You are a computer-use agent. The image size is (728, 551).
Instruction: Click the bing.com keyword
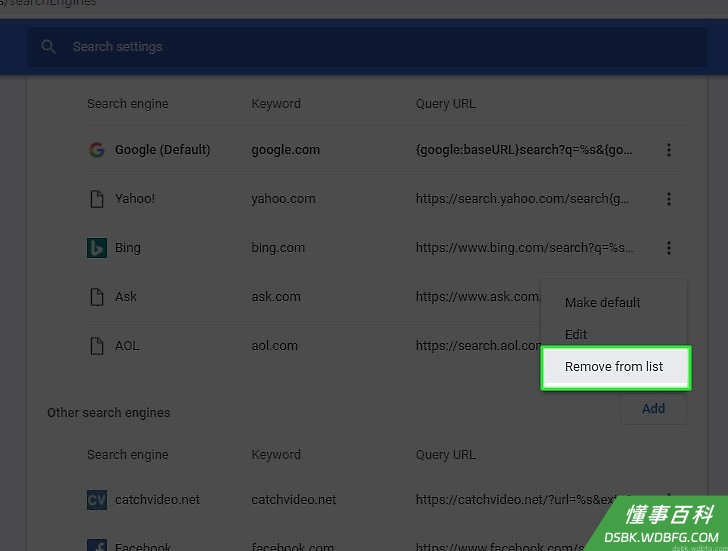[278, 248]
